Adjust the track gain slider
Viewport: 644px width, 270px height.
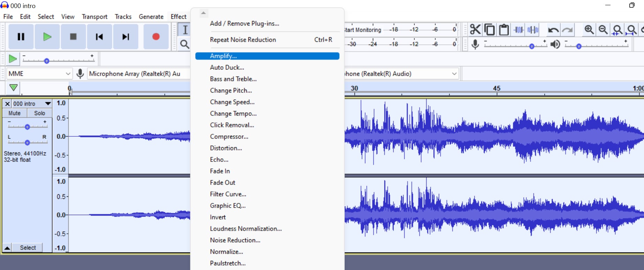[27, 127]
